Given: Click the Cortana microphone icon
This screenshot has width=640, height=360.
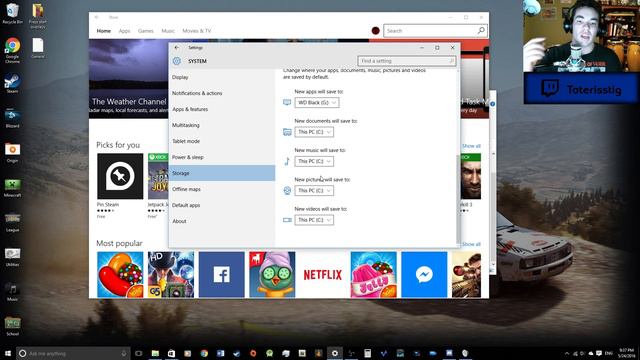Looking at the screenshot, I should [x=124, y=353].
